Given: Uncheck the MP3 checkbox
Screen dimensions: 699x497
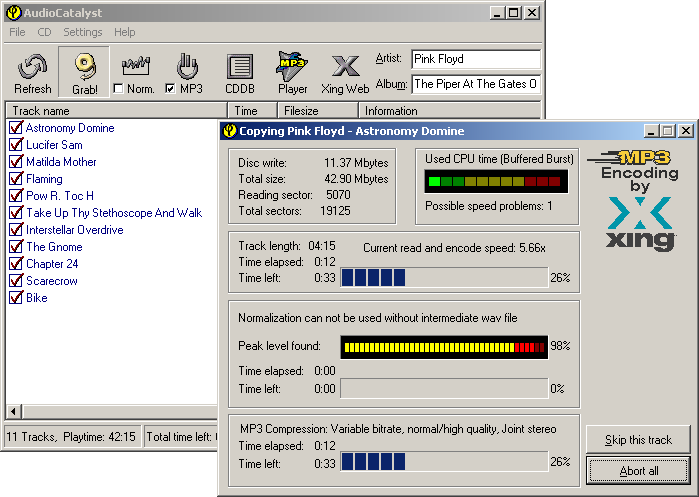Looking at the screenshot, I should click(170, 89).
